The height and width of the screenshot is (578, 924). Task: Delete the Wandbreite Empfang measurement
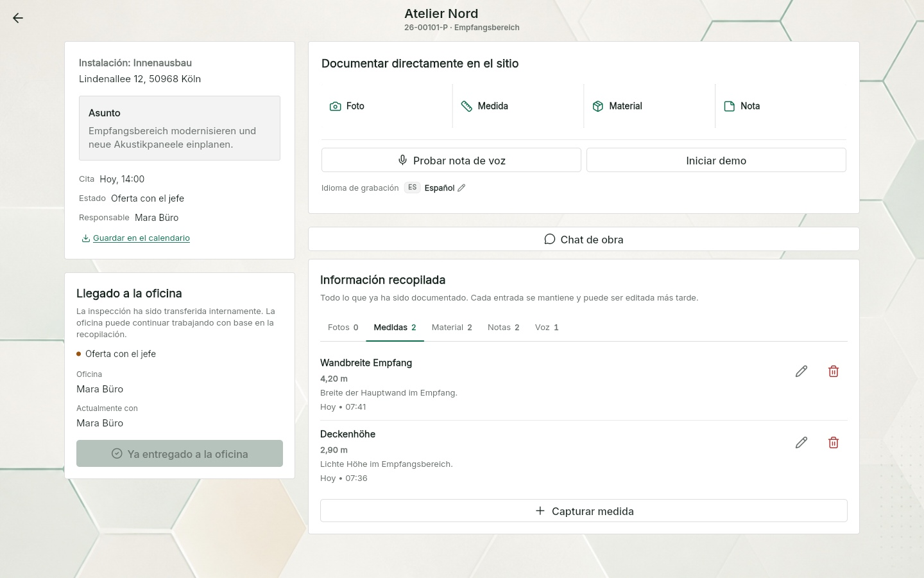point(834,371)
